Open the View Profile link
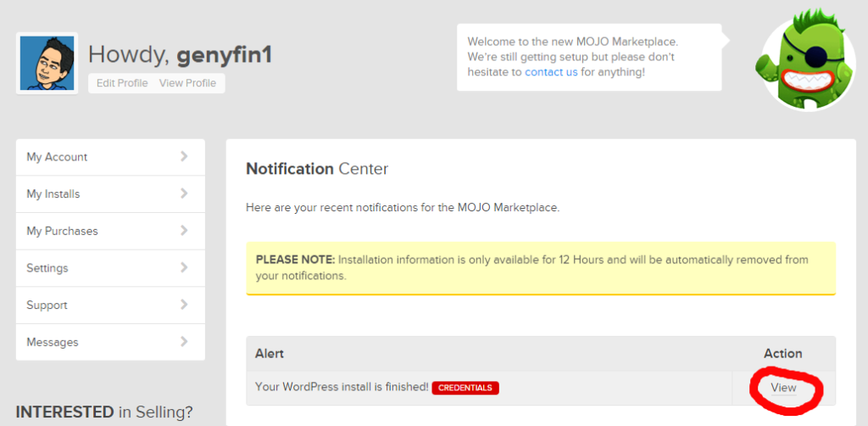Image resolution: width=868 pixels, height=426 pixels. tap(187, 83)
